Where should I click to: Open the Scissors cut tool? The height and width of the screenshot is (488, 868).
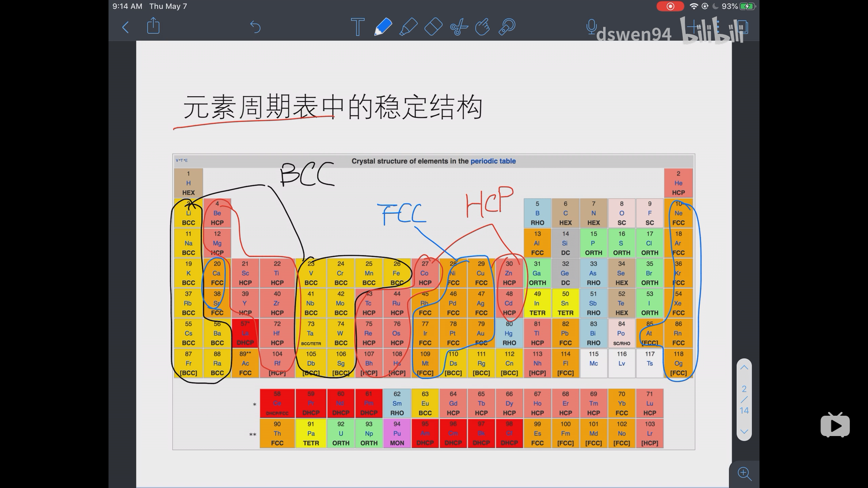[x=458, y=27]
